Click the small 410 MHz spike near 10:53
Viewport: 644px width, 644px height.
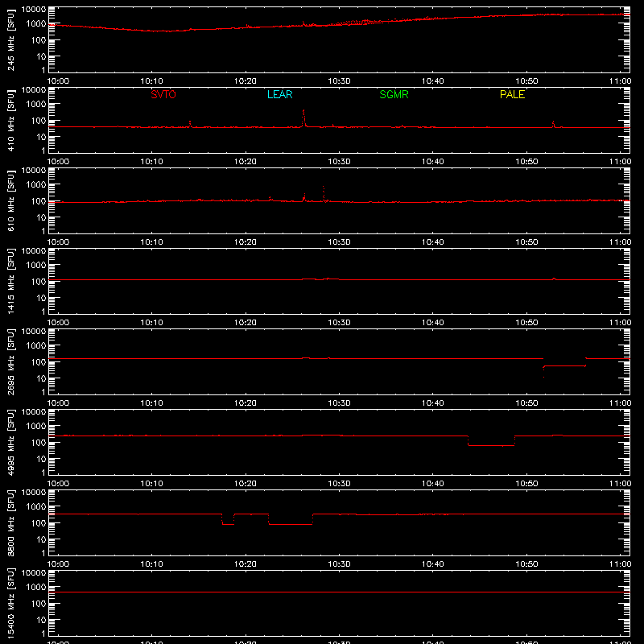click(x=554, y=124)
